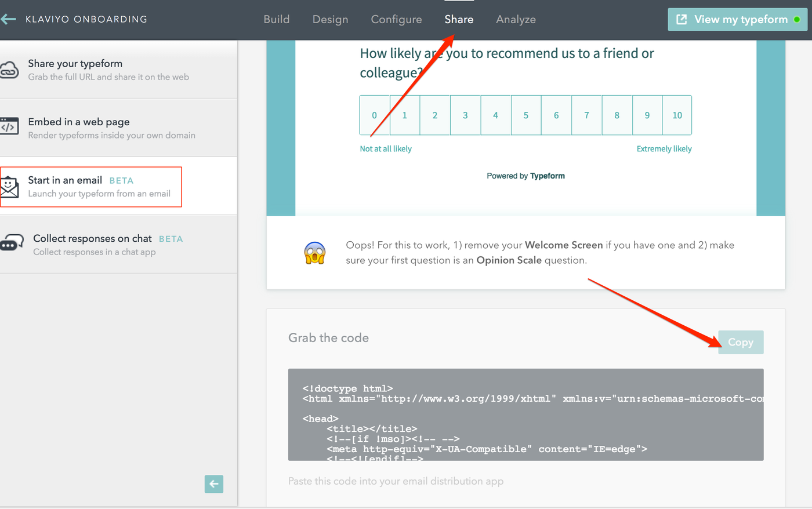Select rating 3 on the scale
The width and height of the screenshot is (812, 509).
pyautogui.click(x=465, y=115)
